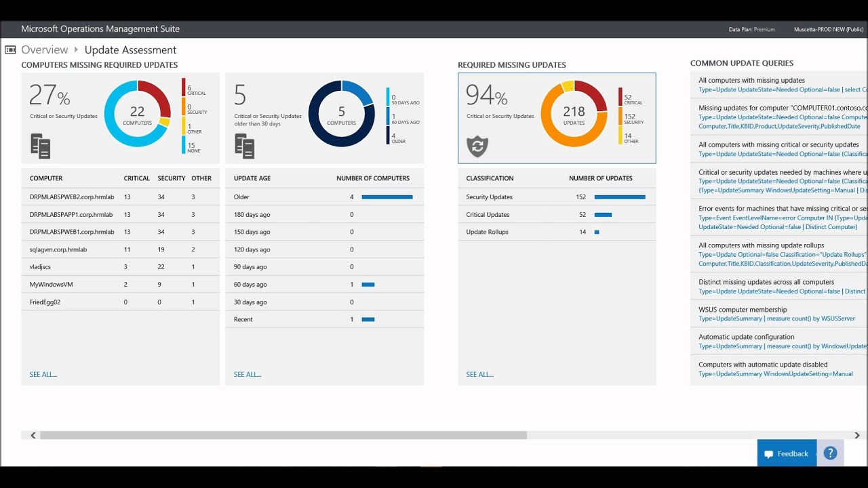Click the bar for Older update age
This screenshot has width=868, height=488.
click(387, 197)
